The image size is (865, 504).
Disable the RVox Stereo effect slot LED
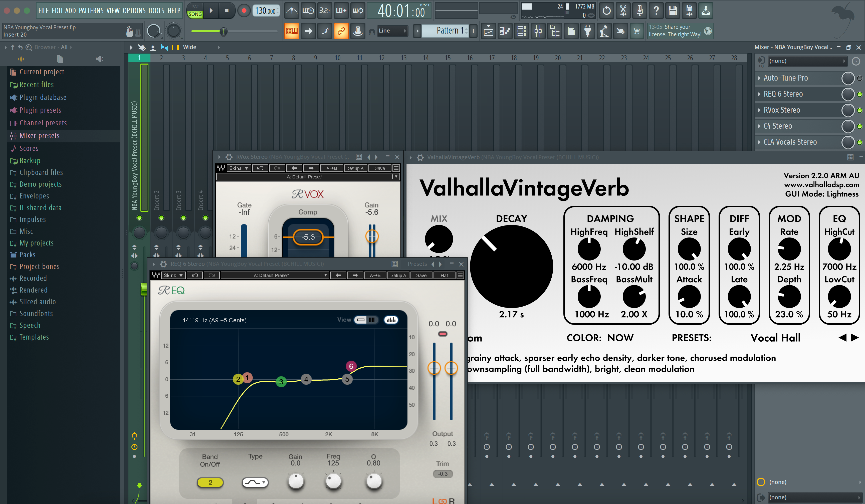[859, 110]
